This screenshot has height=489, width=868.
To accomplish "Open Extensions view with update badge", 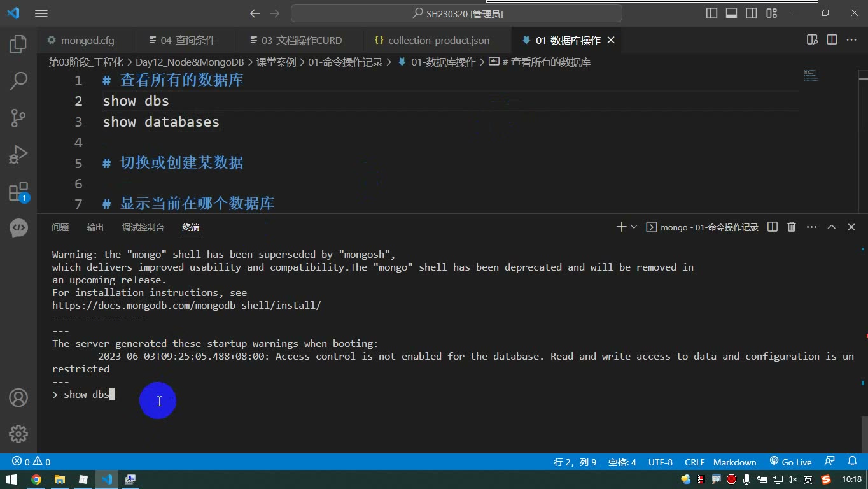I will (x=18, y=192).
